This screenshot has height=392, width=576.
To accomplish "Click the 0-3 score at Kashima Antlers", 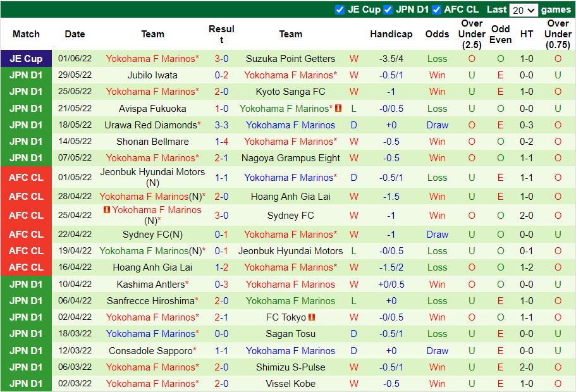I will click(x=221, y=284).
